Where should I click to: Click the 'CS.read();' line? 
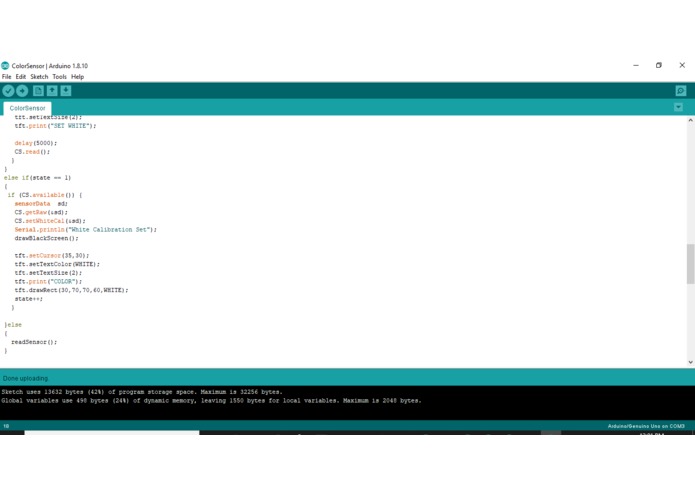[32, 152]
